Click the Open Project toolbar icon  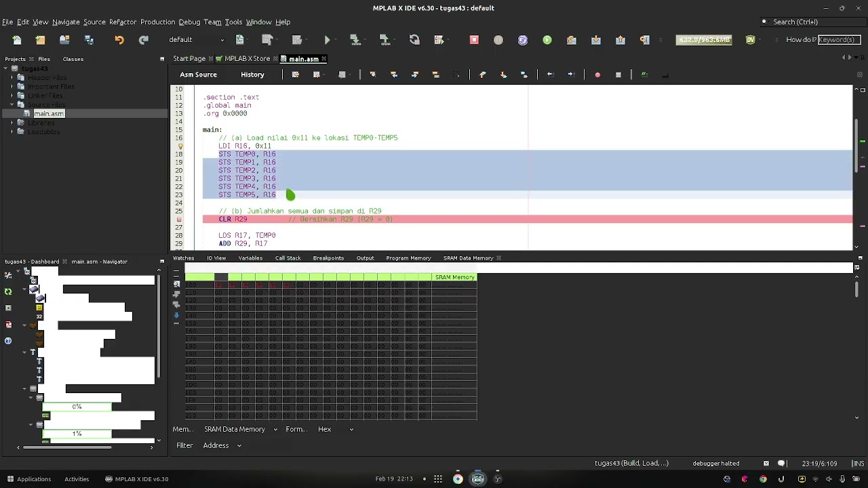point(65,40)
